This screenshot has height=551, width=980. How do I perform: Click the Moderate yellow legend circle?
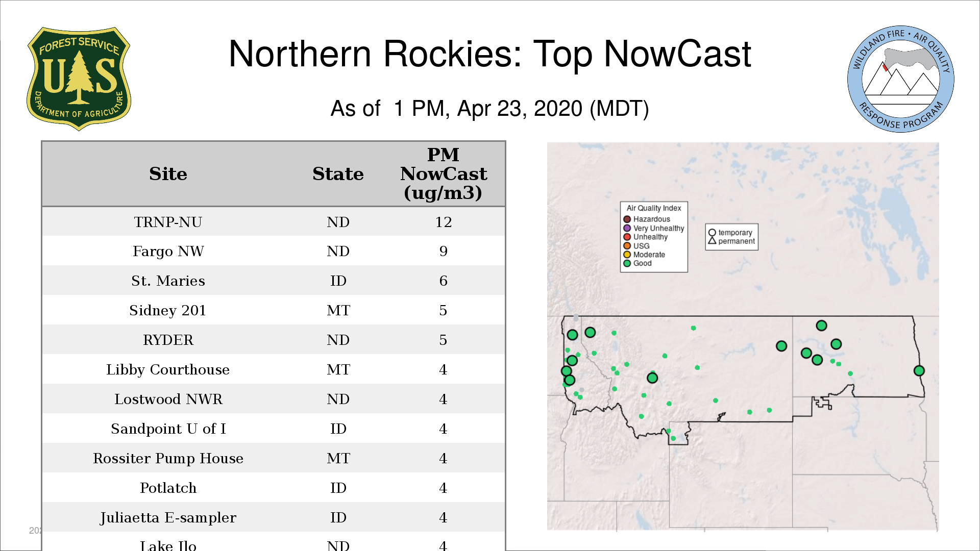[627, 255]
